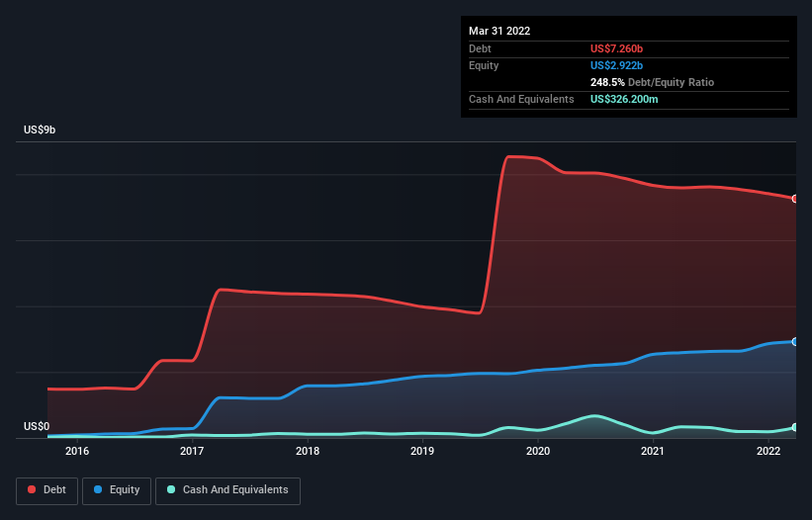Click the US$9b y-axis label
The height and width of the screenshot is (520, 812).
[40, 130]
